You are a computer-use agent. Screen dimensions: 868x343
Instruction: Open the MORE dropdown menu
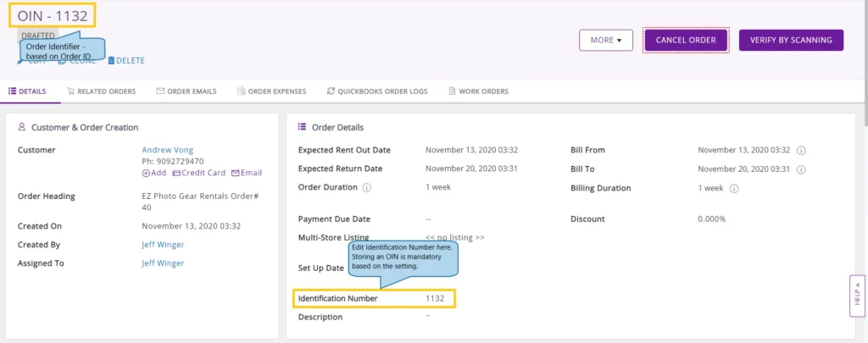pyautogui.click(x=605, y=40)
